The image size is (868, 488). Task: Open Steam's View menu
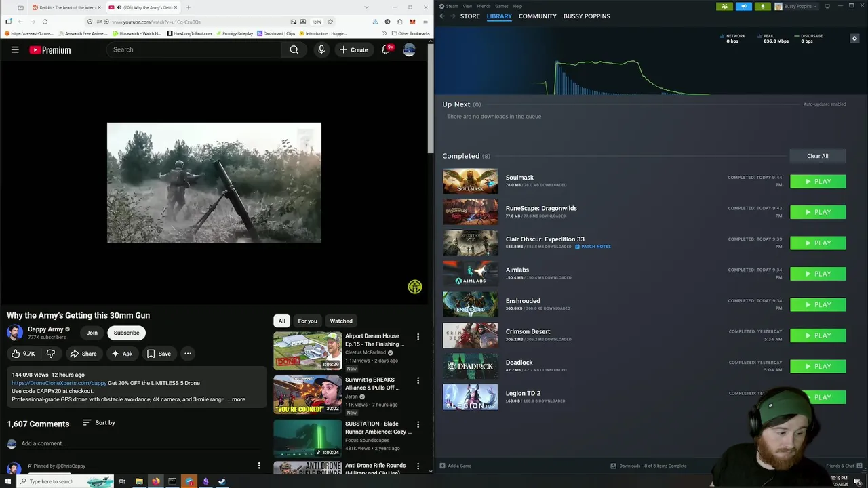click(x=467, y=6)
